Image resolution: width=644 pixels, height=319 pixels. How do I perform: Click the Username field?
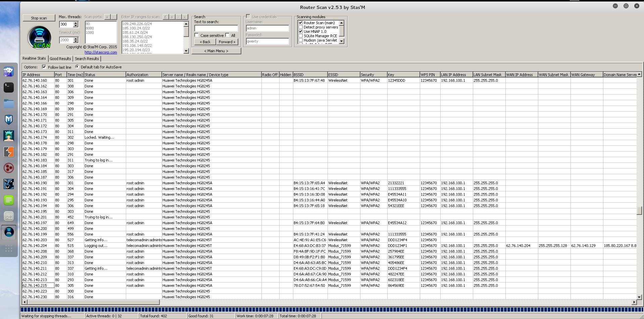point(267,28)
